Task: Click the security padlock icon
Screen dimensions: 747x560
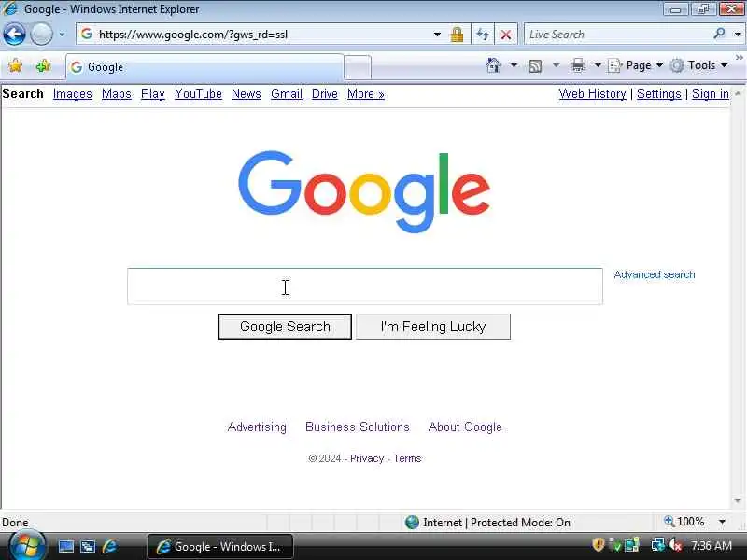Action: [457, 35]
